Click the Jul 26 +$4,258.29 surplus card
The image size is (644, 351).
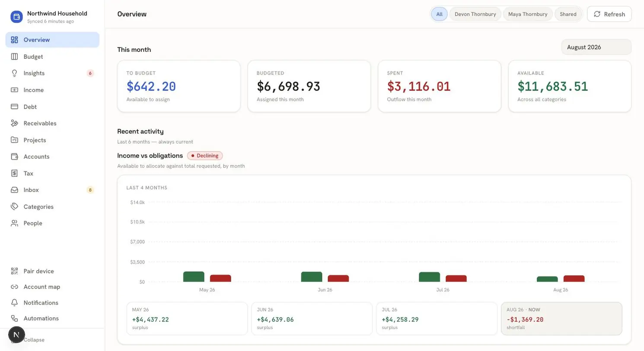click(x=437, y=319)
